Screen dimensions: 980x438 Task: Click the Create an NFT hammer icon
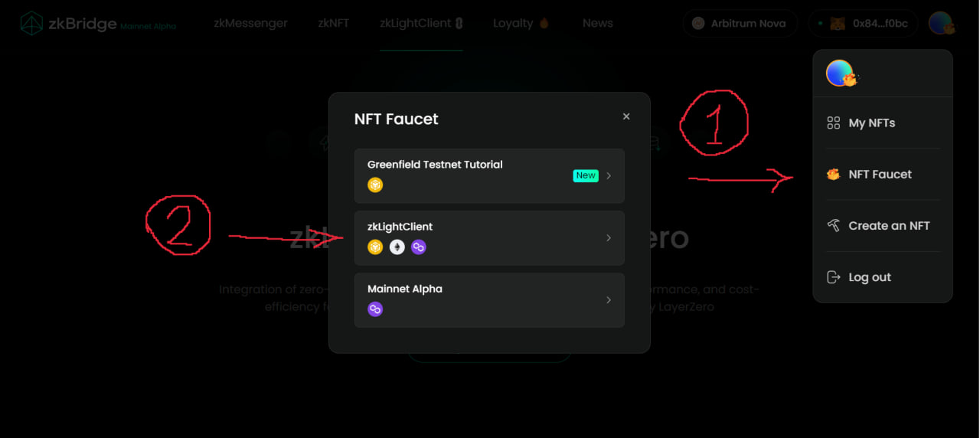834,226
